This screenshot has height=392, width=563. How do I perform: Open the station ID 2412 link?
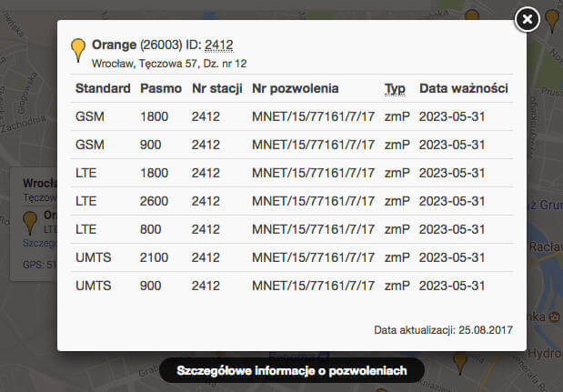click(218, 45)
